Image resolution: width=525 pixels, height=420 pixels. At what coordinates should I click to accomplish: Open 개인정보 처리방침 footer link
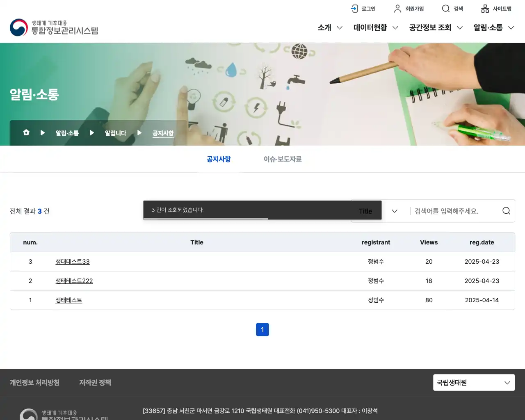tap(34, 383)
